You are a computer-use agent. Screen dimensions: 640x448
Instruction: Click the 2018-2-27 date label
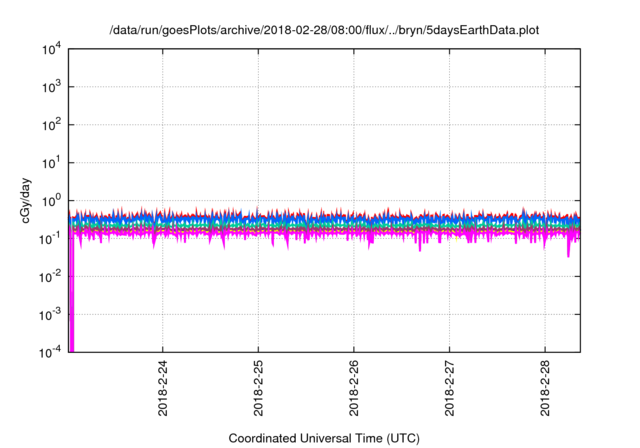[449, 388]
